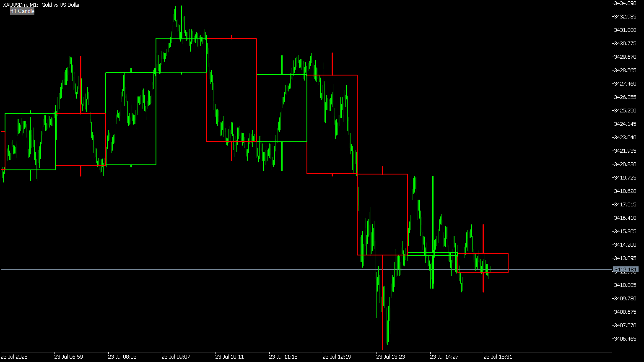Click the 3429.670 price scale label

(x=625, y=57)
